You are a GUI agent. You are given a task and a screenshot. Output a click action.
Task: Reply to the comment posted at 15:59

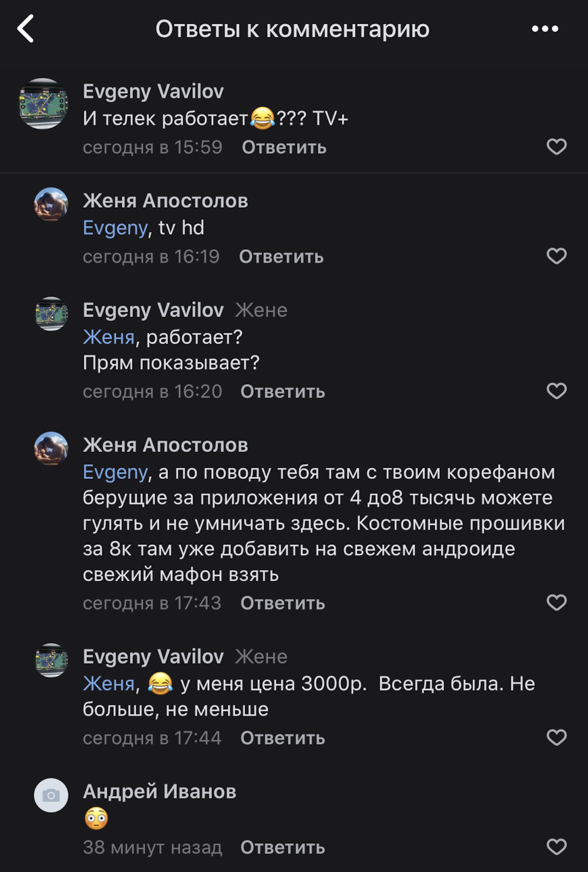coord(284,148)
